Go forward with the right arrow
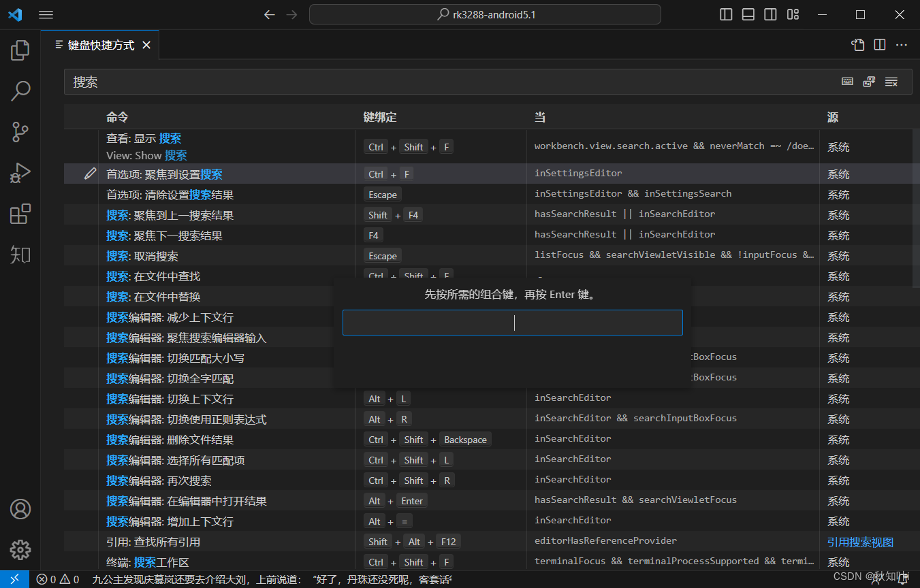The width and height of the screenshot is (920, 588). [x=292, y=14]
